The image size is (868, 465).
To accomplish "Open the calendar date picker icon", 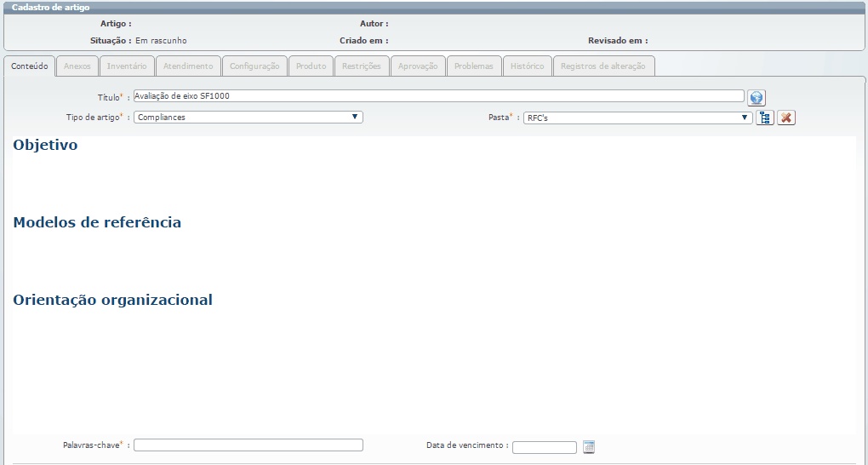I will 589,446.
